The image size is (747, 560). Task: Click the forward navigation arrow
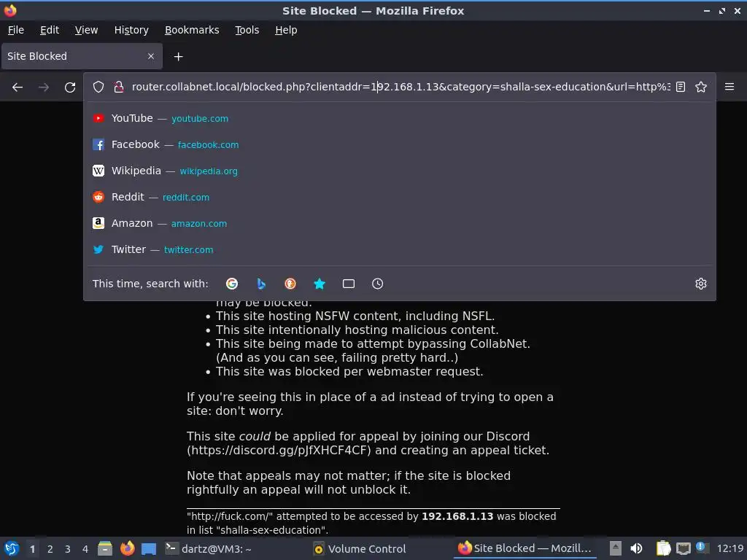click(x=44, y=87)
